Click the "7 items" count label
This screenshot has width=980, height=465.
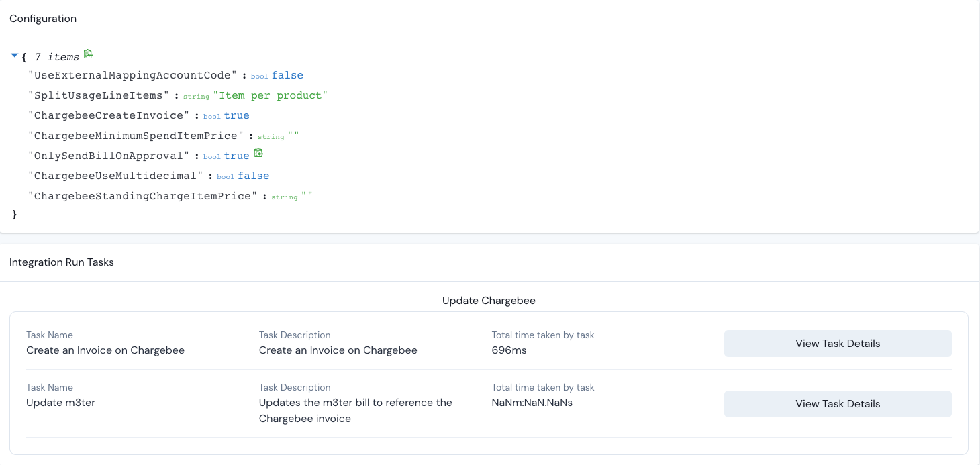click(x=57, y=57)
